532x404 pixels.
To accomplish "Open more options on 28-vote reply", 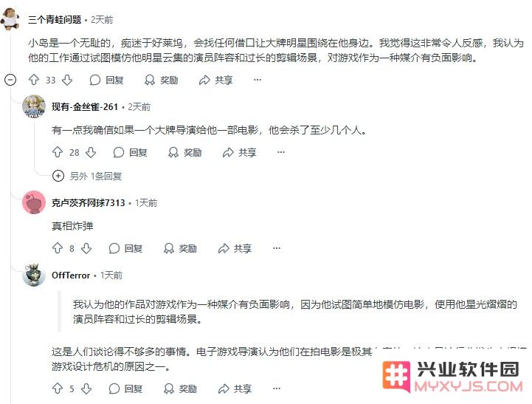I will click(x=281, y=152).
